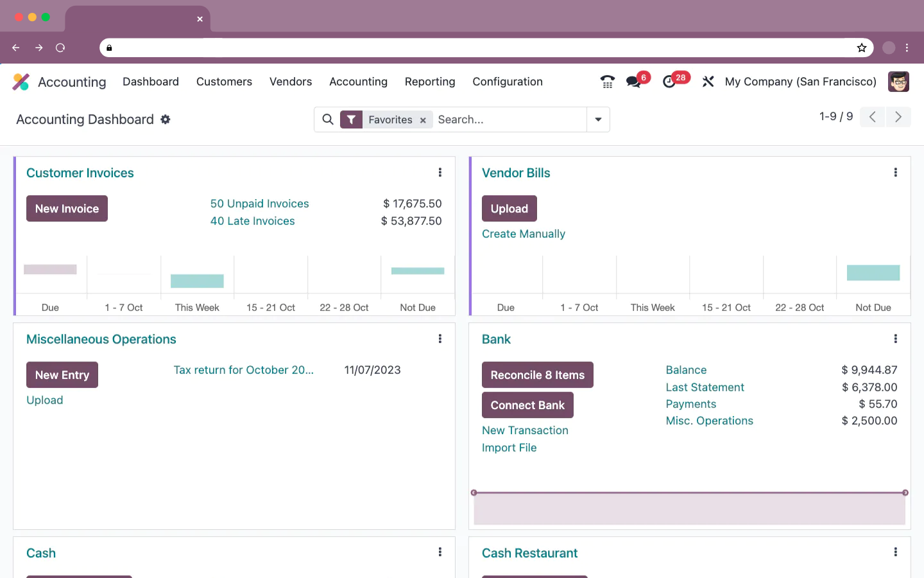Open the activities clock icon
924x578 pixels.
tap(669, 82)
